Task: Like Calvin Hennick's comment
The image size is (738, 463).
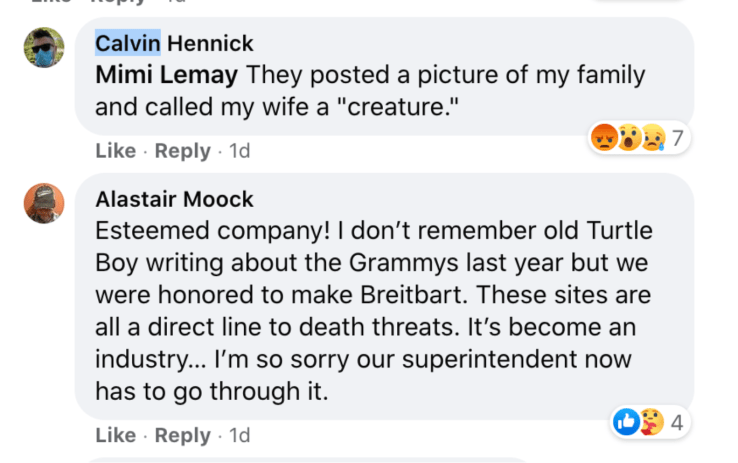Action: 115,151
